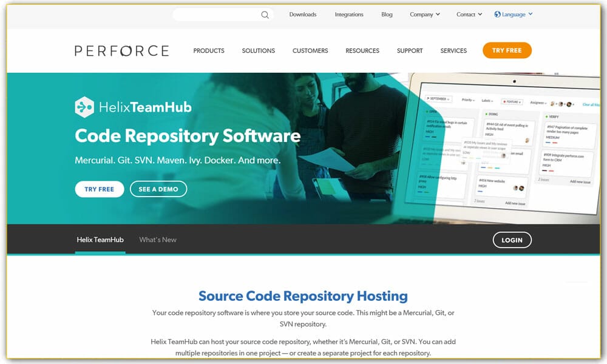Click the SEE A DEMO button

158,189
